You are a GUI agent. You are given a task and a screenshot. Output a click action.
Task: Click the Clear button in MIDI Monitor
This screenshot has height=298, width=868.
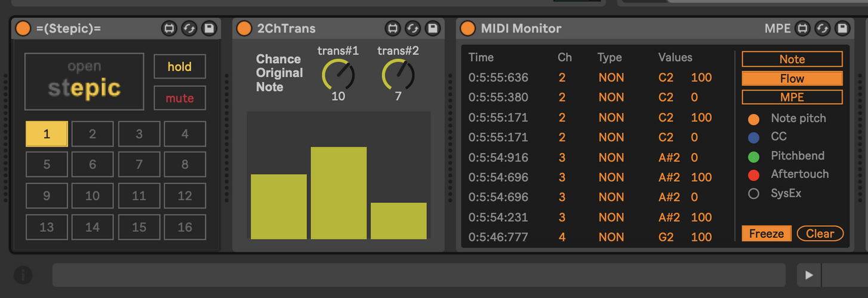pos(820,234)
